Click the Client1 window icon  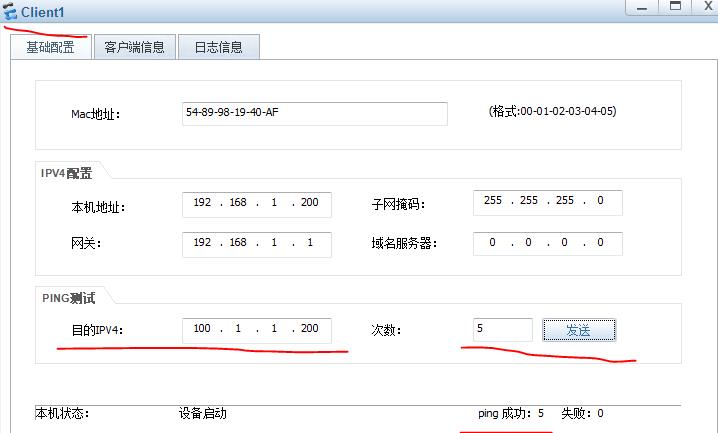(9, 11)
